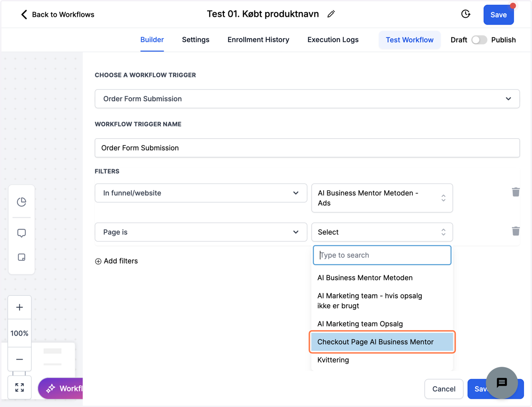The width and height of the screenshot is (532, 407).
Task: Click the plus icon beside Add filters
Action: [x=98, y=261]
